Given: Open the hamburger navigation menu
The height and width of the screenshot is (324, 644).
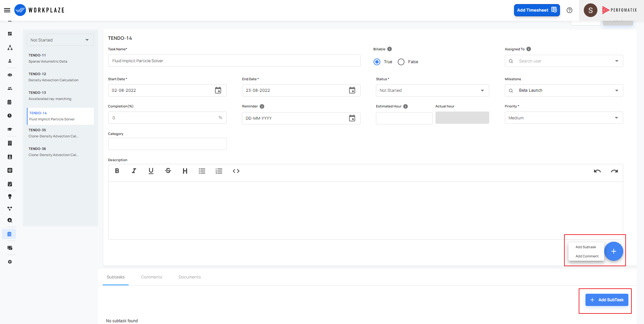Looking at the screenshot, I should [7, 10].
